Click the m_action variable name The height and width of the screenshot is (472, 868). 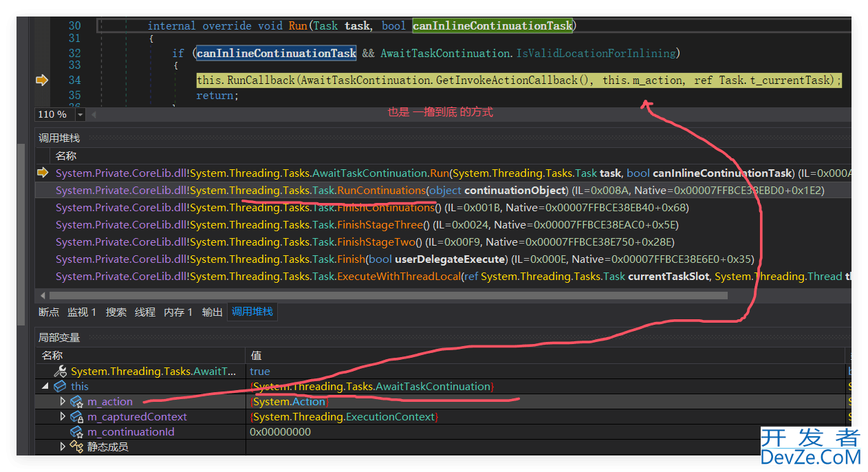[110, 402]
